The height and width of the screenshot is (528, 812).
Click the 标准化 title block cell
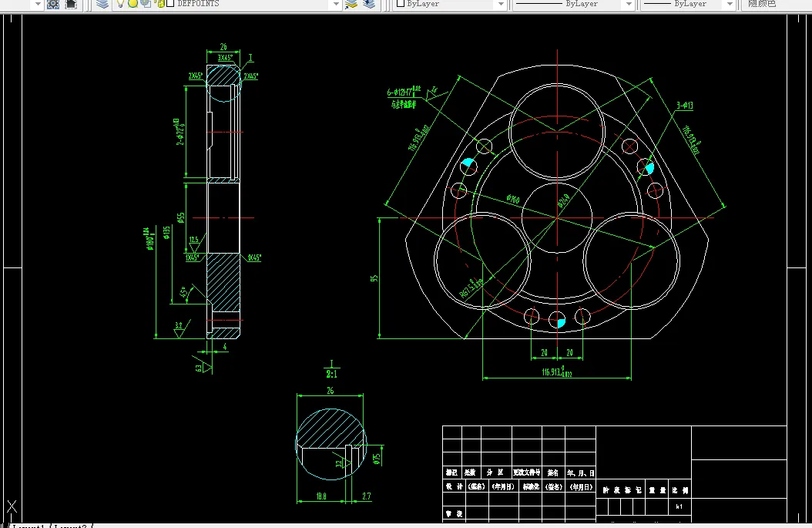tap(530, 486)
